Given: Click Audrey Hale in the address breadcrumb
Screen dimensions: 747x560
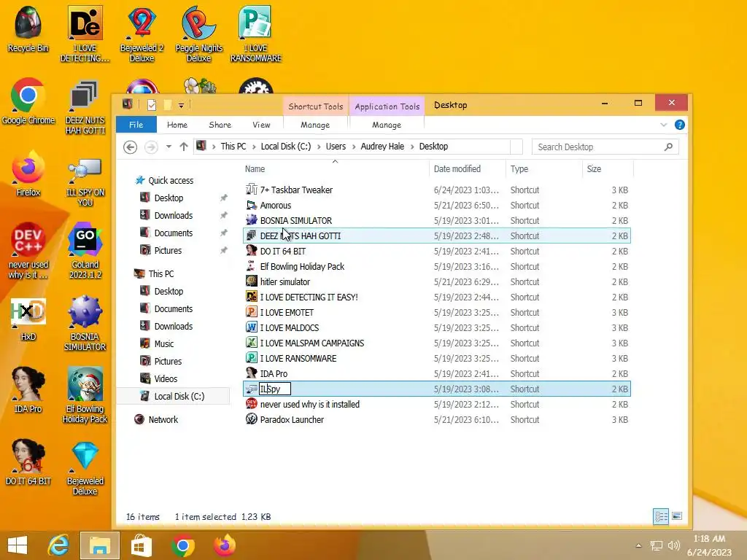Looking at the screenshot, I should click(x=382, y=147).
